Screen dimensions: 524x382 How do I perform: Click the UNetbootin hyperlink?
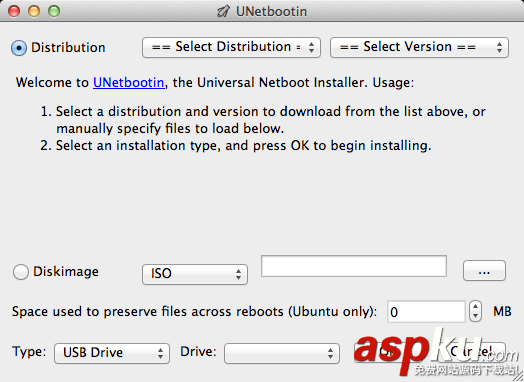[129, 82]
